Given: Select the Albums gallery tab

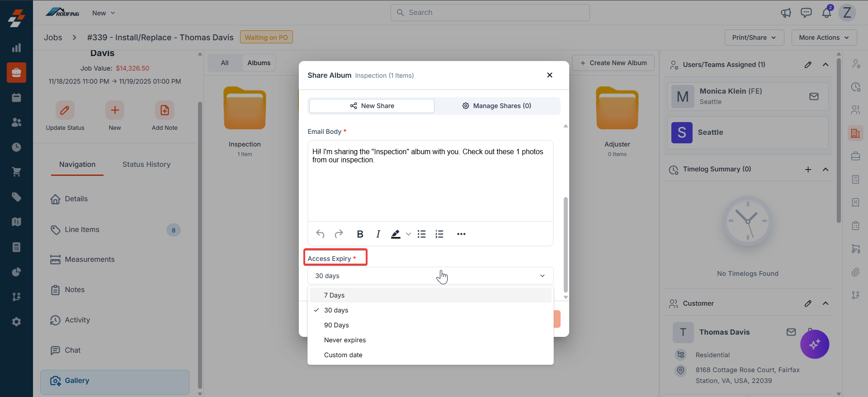Looking at the screenshot, I should pyautogui.click(x=259, y=63).
